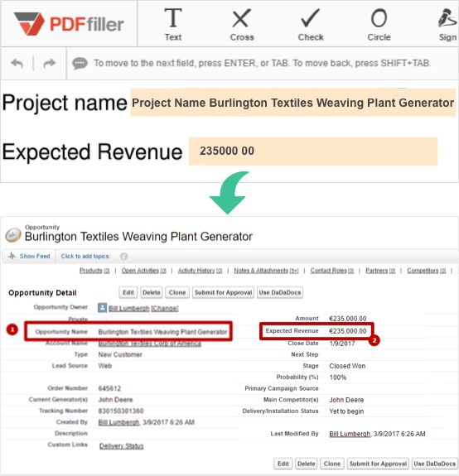The width and height of the screenshot is (459, 476).
Task: Jump to Contact Roles list
Action: coord(332,271)
